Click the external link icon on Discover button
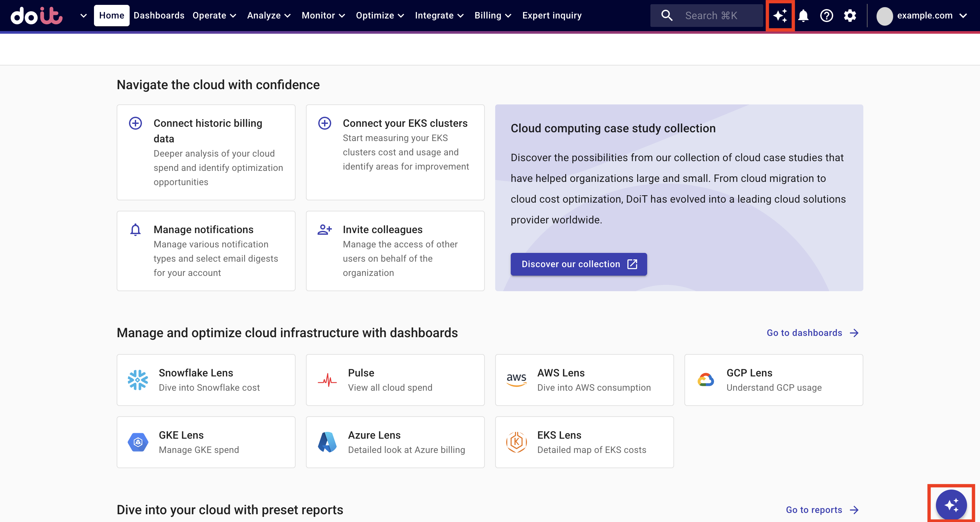The height and width of the screenshot is (522, 980). coord(632,264)
